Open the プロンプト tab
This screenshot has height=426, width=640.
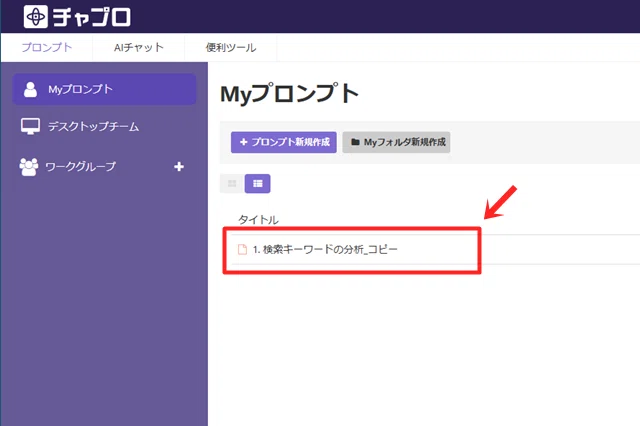(47, 48)
